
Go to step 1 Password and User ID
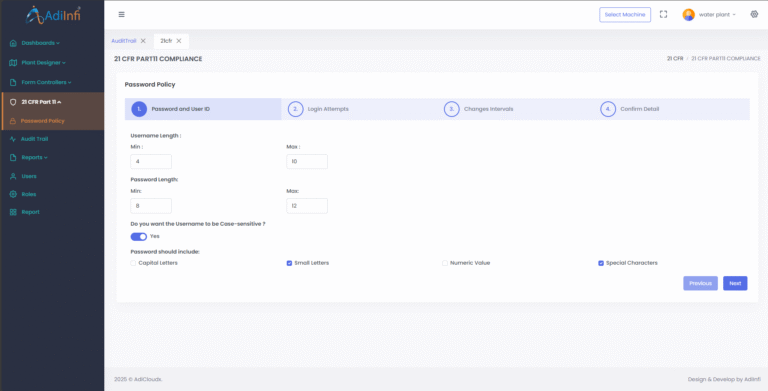click(x=203, y=109)
